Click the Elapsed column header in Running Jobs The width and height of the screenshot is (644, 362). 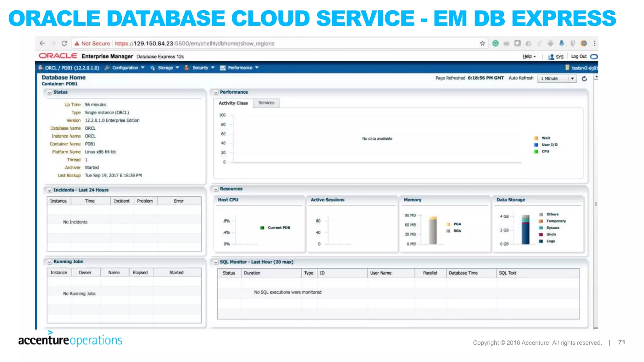pos(141,273)
